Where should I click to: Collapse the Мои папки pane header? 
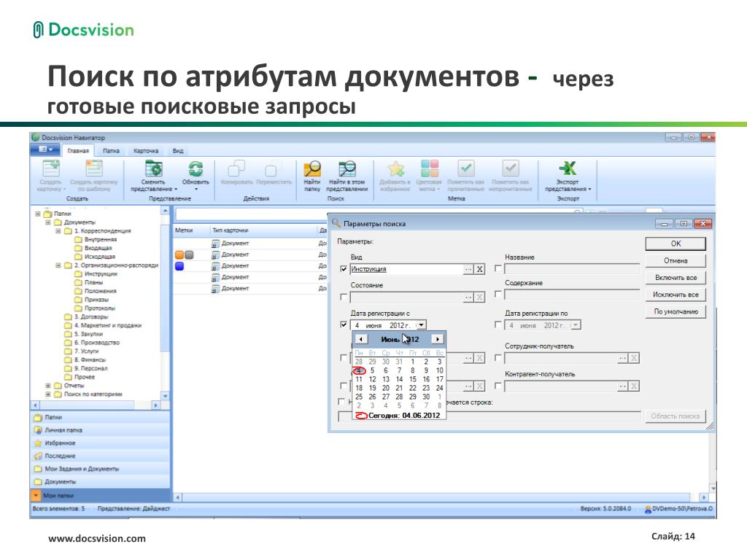pos(36,496)
